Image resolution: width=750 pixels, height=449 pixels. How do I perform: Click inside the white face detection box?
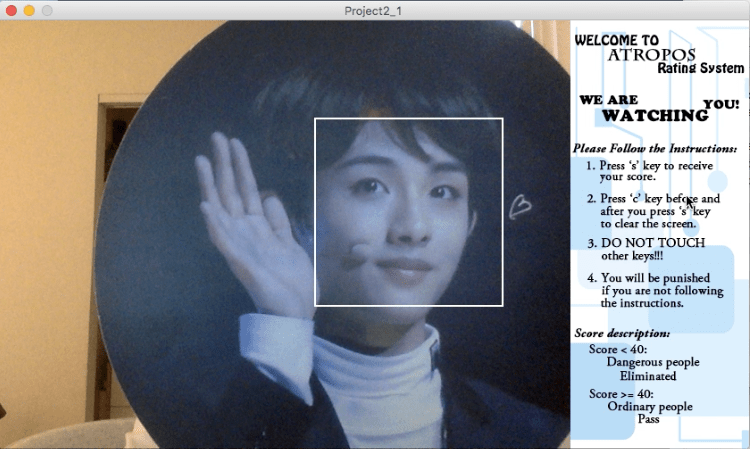[408, 211]
